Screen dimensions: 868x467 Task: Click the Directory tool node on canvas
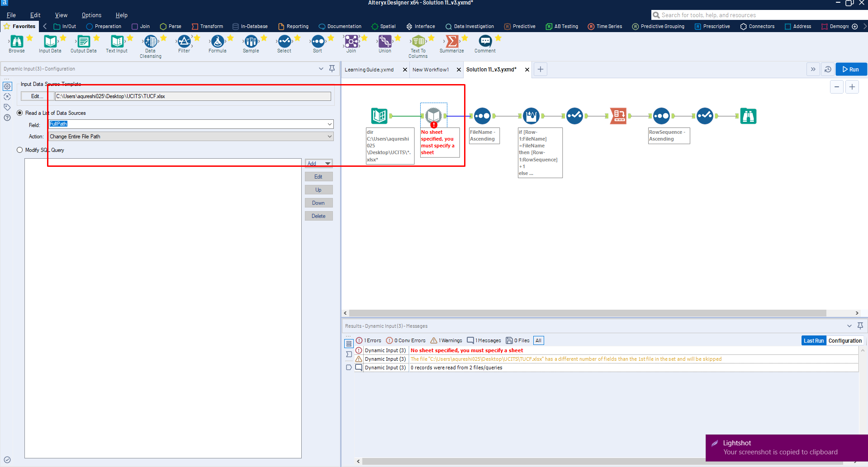(379, 116)
